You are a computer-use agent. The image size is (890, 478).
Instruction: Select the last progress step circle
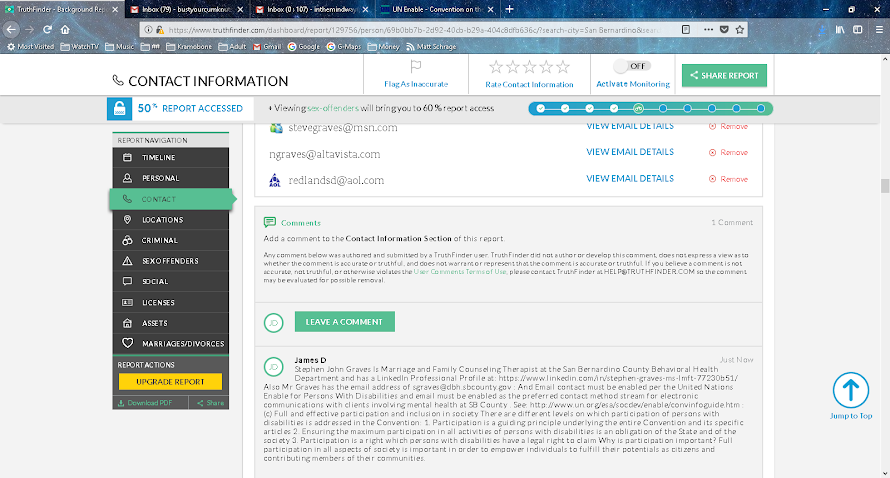coord(761,108)
